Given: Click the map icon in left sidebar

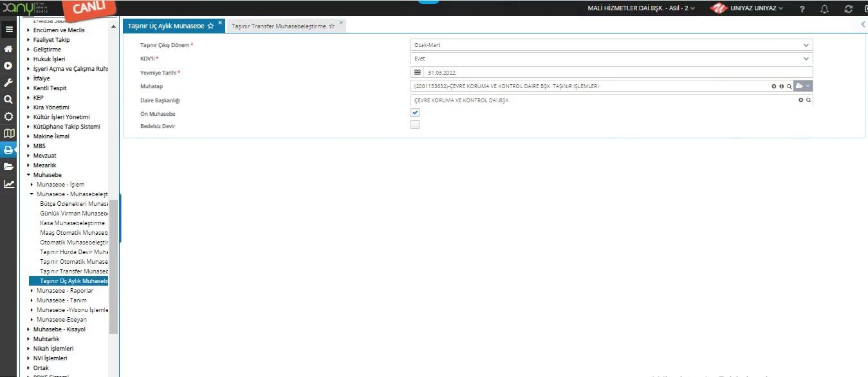Looking at the screenshot, I should [x=8, y=133].
